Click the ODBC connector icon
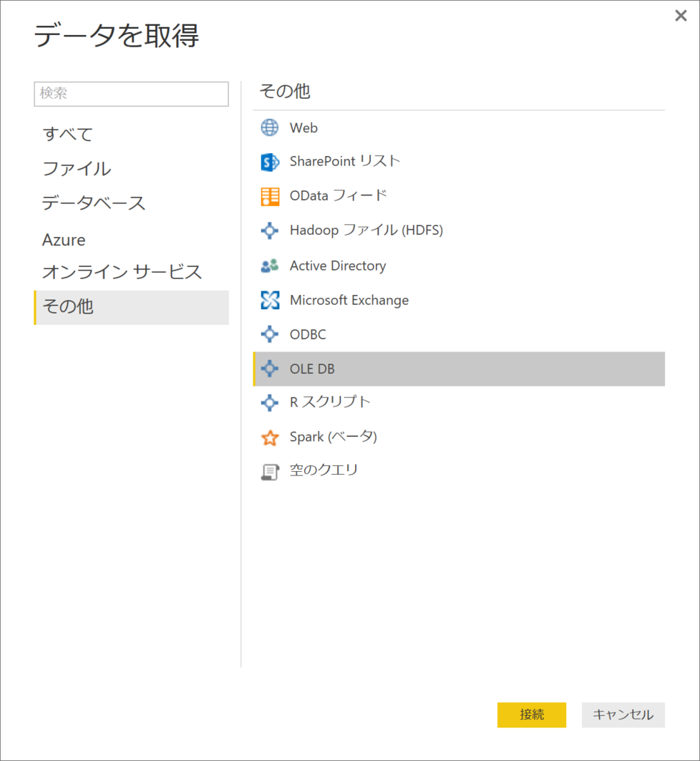 coord(270,334)
